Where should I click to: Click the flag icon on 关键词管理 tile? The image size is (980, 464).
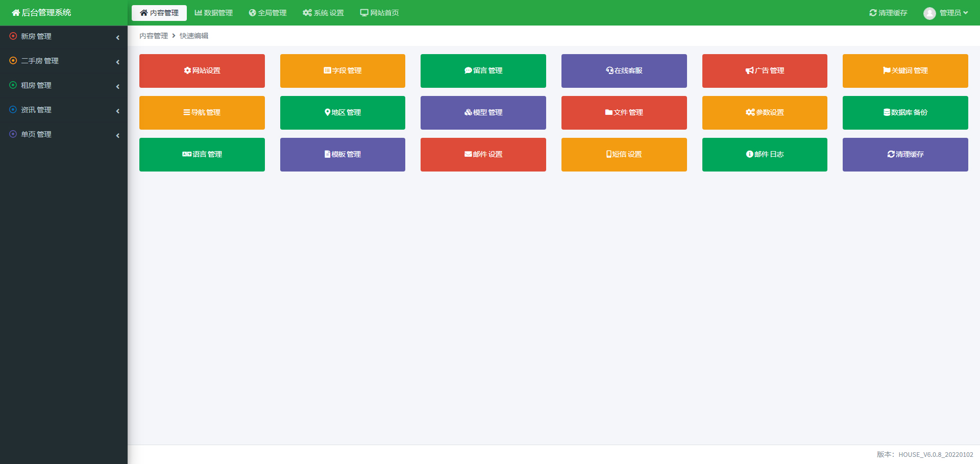click(x=887, y=70)
